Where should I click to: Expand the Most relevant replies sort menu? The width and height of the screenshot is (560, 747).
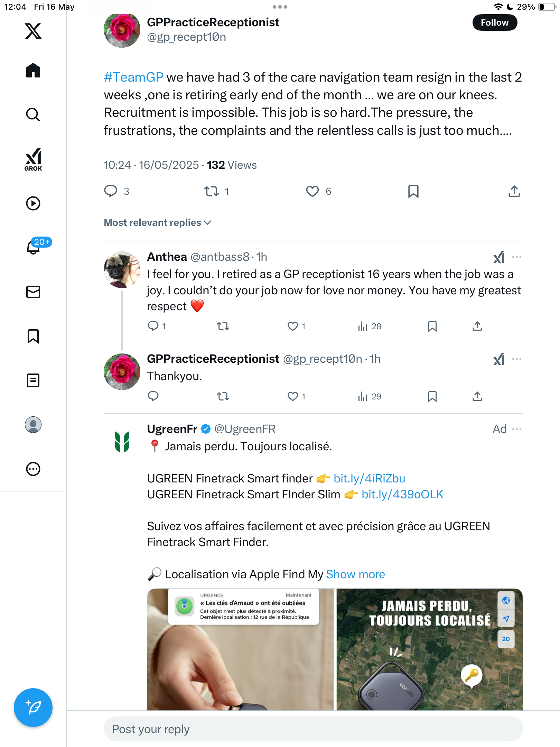coord(158,222)
